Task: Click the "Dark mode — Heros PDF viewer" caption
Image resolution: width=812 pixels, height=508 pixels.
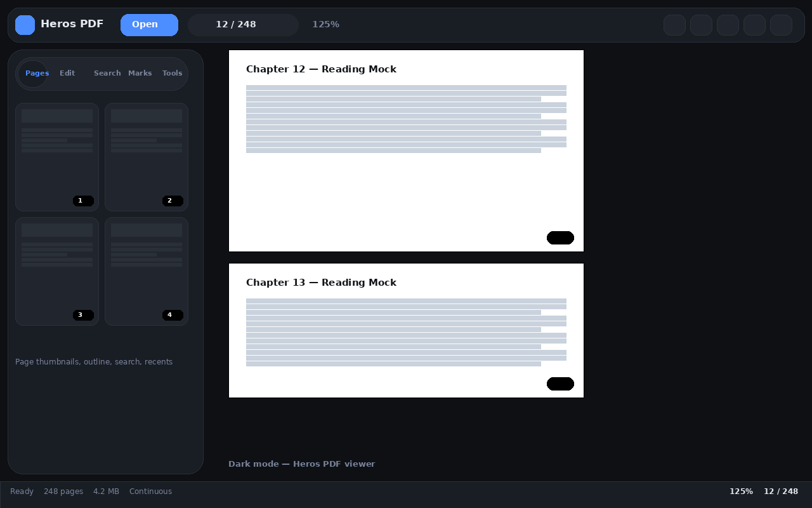Action: click(x=301, y=464)
